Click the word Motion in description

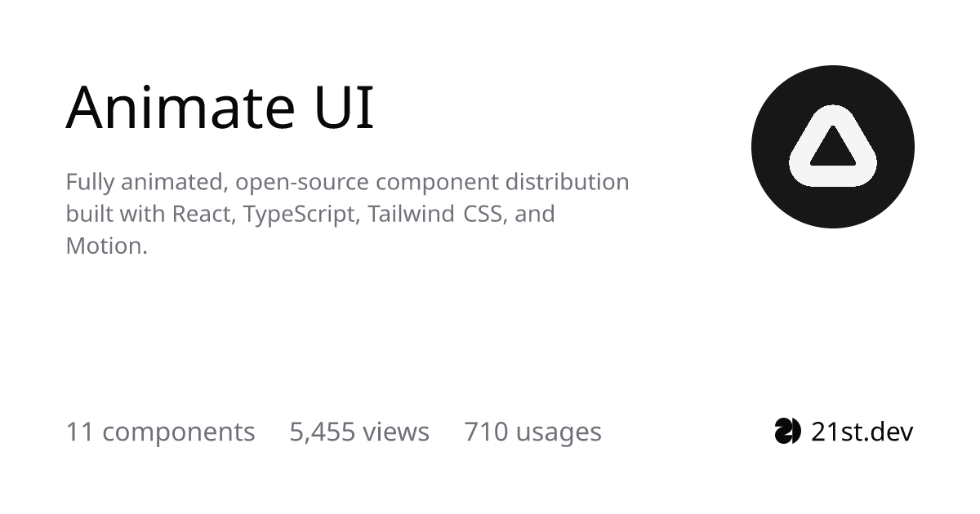(104, 246)
